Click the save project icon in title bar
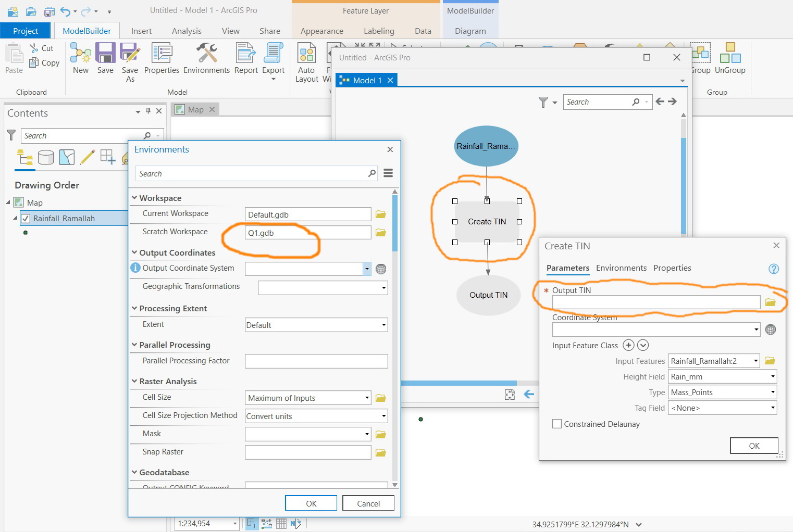The height and width of the screenshot is (532, 793). (49, 11)
